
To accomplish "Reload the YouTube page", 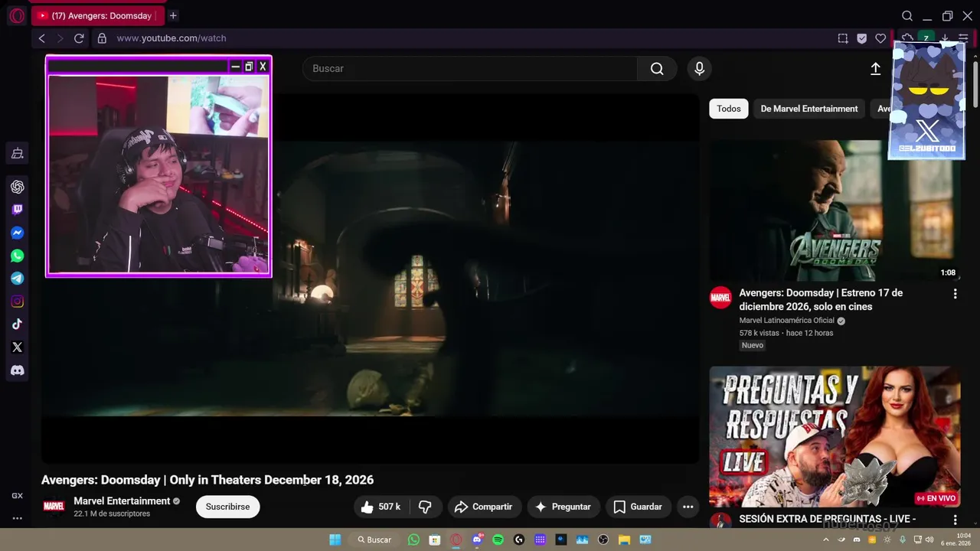I will (79, 38).
